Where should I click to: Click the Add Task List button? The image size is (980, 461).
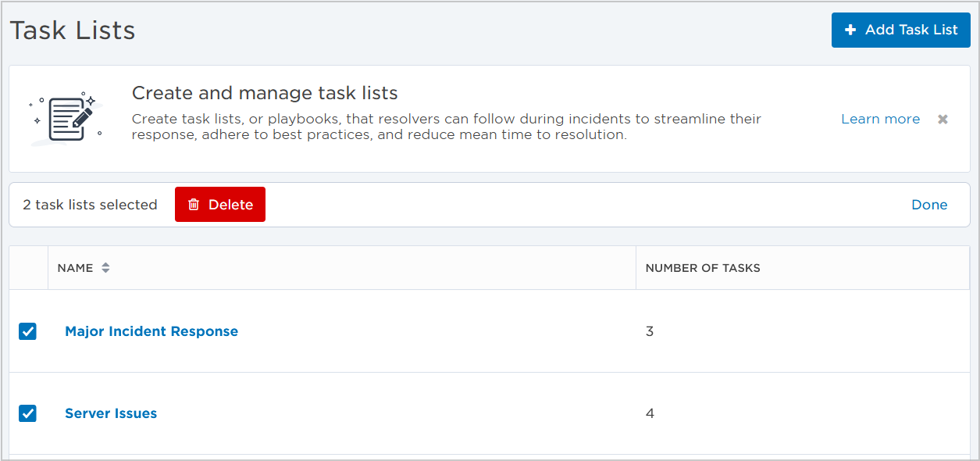900,30
